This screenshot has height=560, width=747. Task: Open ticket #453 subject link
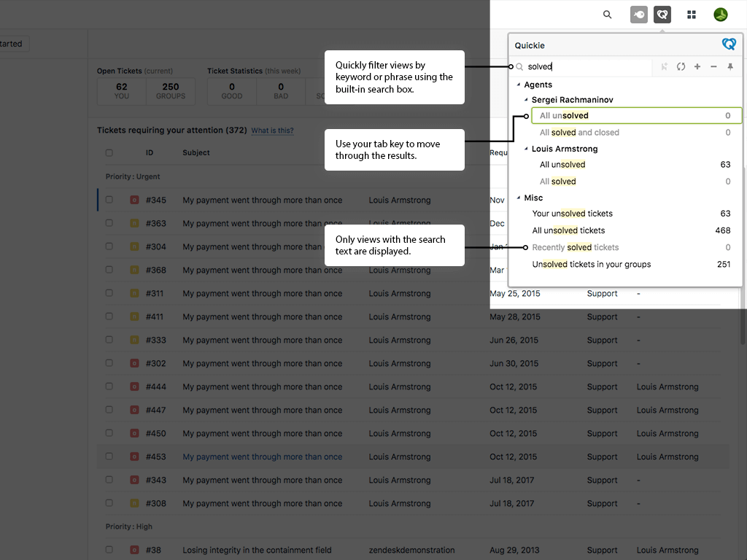262,456
